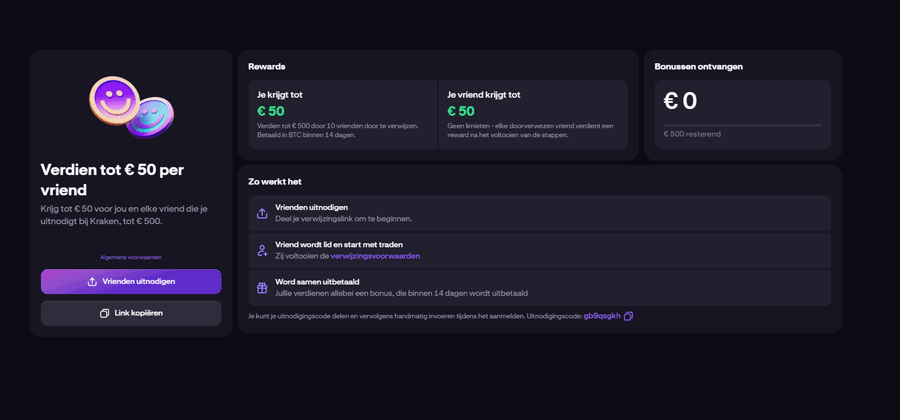Click the gift icon beside Word samen uitbetaald

[x=262, y=288]
